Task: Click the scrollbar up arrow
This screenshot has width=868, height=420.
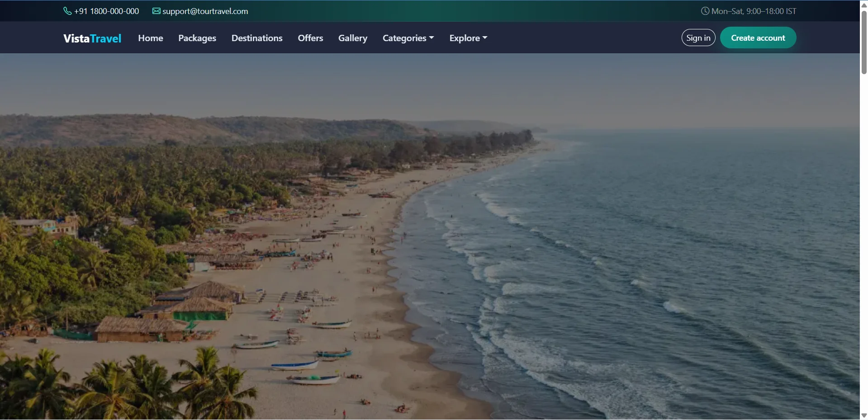Action: [x=864, y=5]
